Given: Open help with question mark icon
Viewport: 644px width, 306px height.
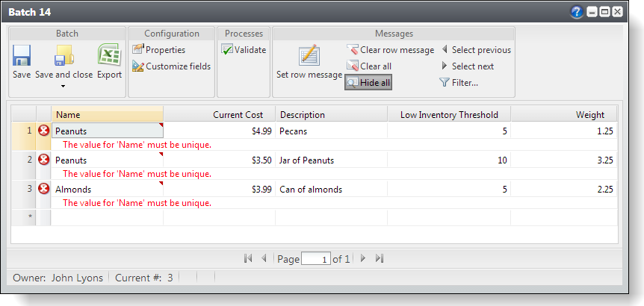Looking at the screenshot, I should tap(576, 12).
